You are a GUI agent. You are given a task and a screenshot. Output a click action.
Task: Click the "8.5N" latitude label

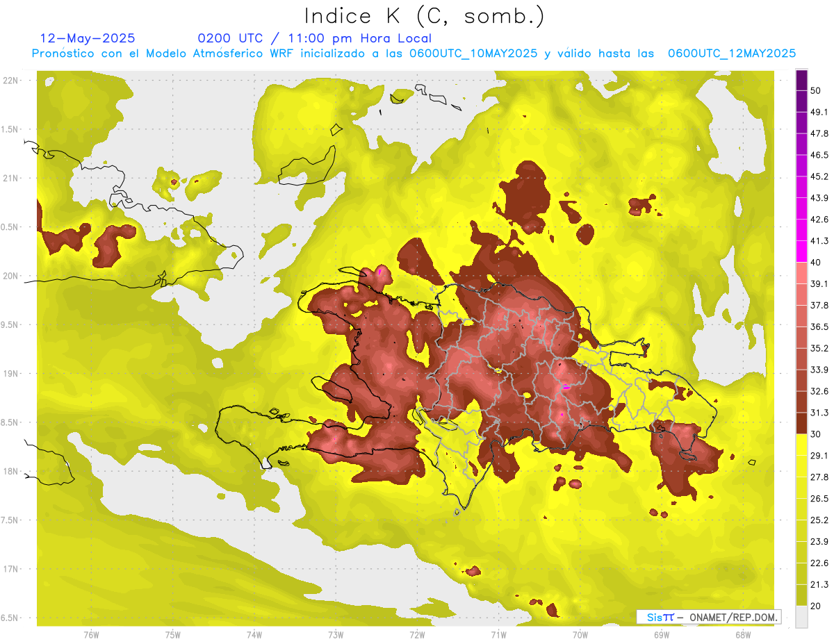10,422
